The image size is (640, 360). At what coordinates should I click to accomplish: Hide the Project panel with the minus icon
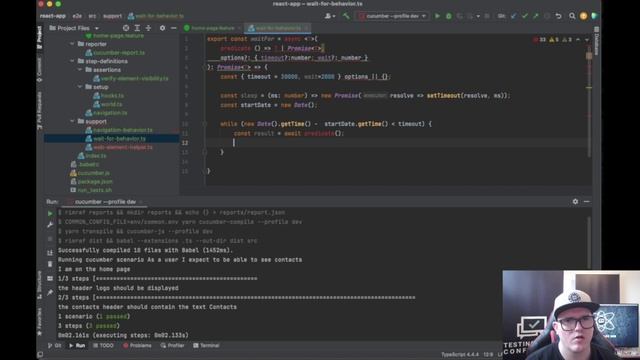click(173, 28)
